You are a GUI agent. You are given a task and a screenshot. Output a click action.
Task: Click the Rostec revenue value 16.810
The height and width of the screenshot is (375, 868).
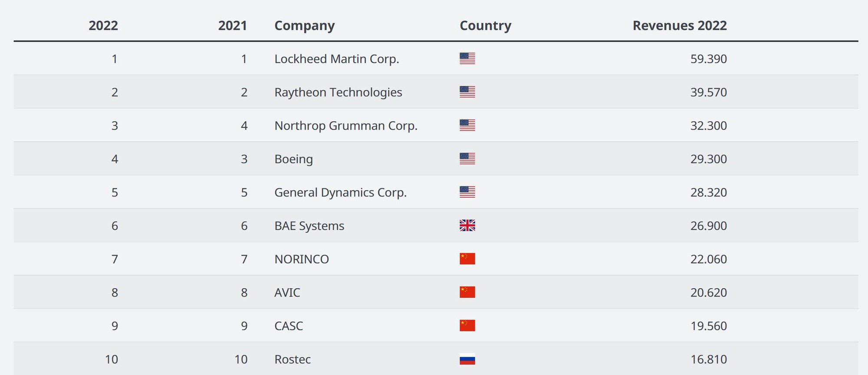(708, 359)
